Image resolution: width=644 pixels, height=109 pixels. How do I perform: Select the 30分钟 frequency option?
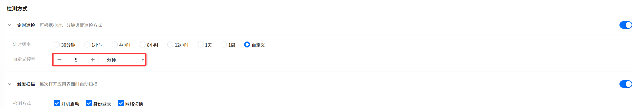pyautogui.click(x=57, y=45)
